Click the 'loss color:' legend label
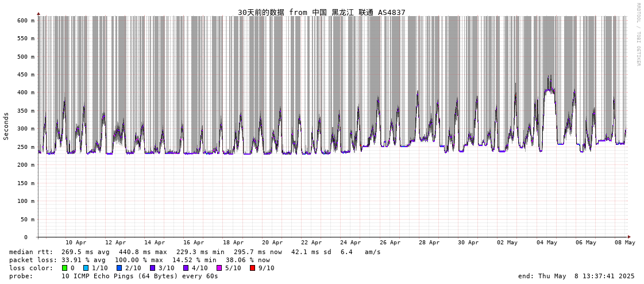This screenshot has width=644, height=284. [x=30, y=268]
